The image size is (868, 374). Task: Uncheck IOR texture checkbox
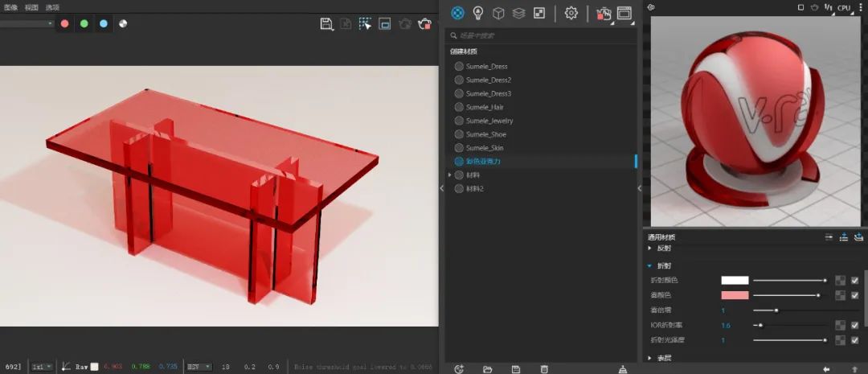point(854,325)
